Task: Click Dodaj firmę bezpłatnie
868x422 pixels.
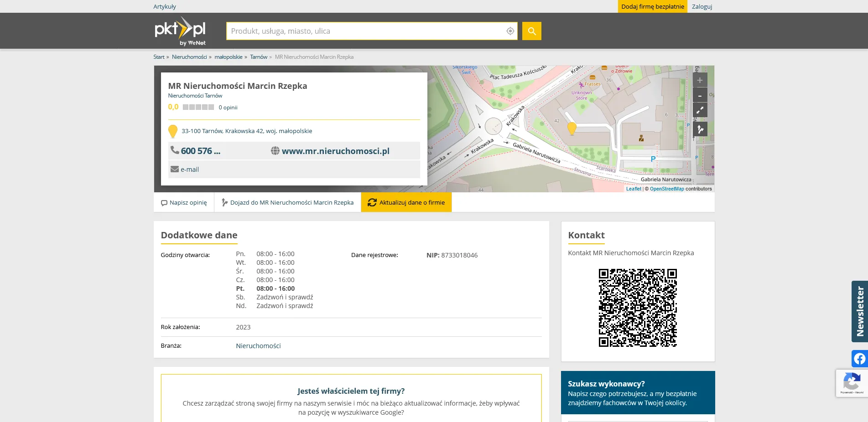Action: pyautogui.click(x=653, y=6)
